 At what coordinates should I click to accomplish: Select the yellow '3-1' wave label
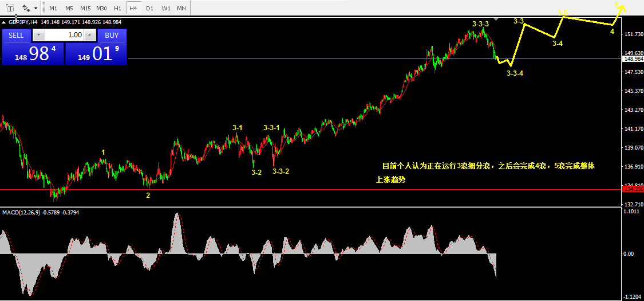tap(238, 128)
